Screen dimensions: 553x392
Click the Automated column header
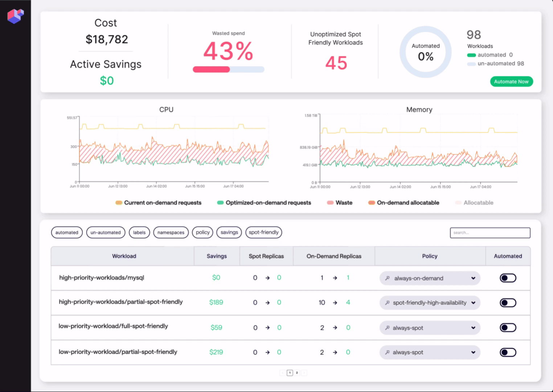click(508, 256)
